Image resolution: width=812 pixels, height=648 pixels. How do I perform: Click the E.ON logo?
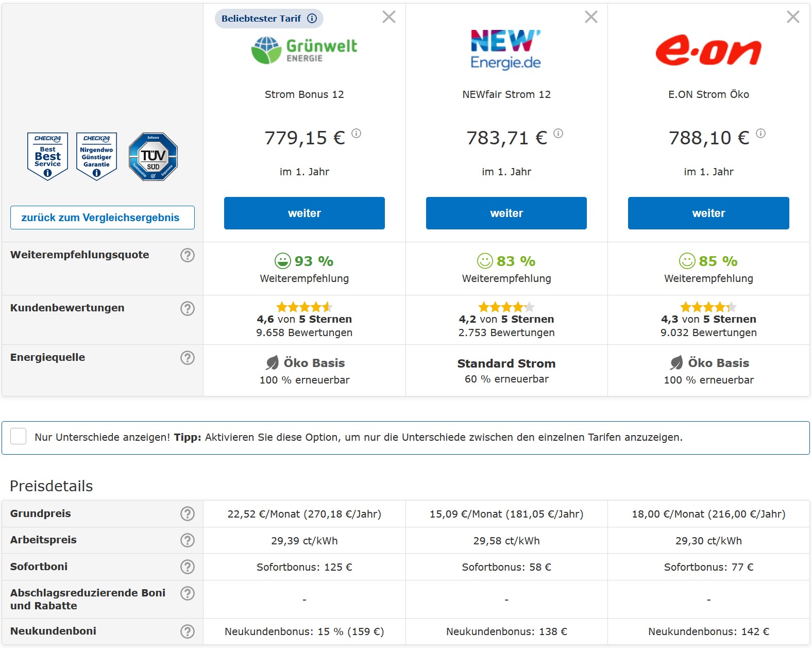point(708,51)
